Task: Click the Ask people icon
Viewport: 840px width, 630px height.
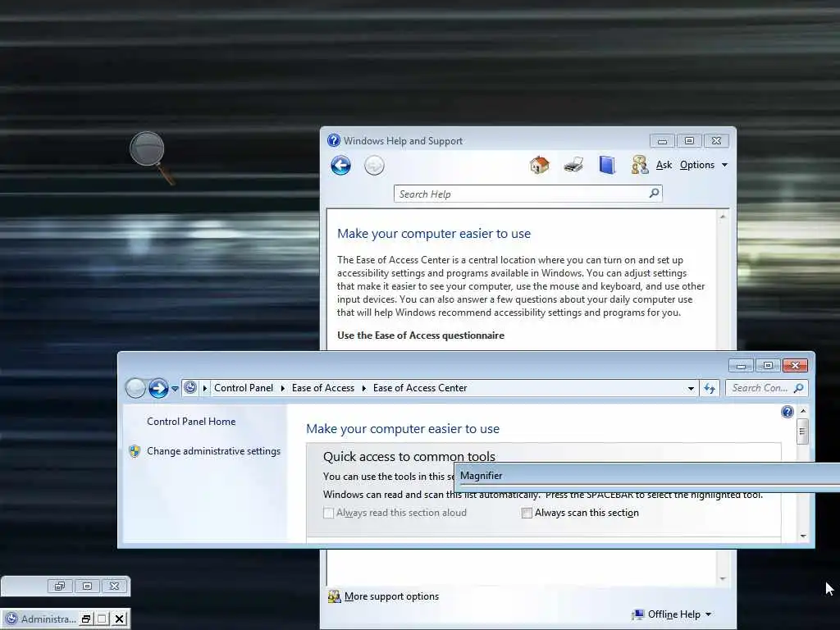Action: pos(640,165)
